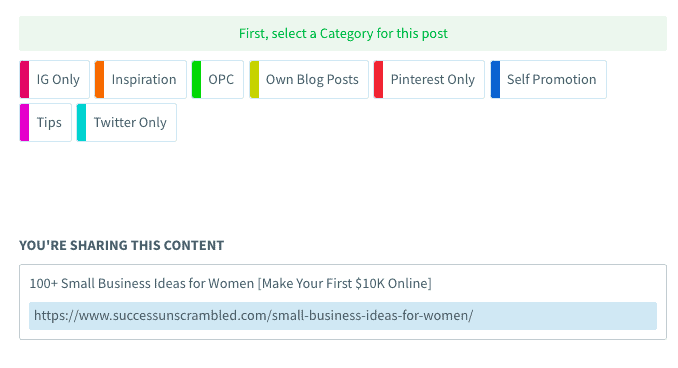Click the orange Inspiration color bar
This screenshot has height=368, width=678.
(99, 80)
